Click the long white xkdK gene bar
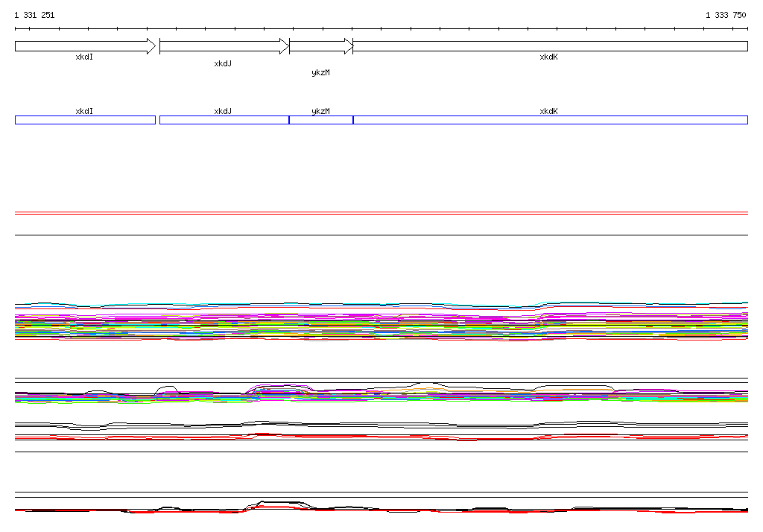This screenshot has height=532, width=763. [551, 46]
